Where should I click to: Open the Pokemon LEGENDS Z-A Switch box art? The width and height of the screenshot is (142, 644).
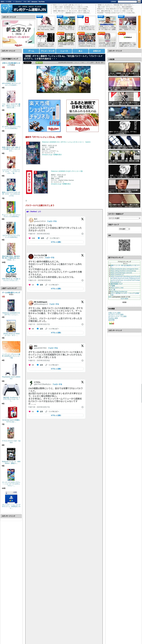33,153
